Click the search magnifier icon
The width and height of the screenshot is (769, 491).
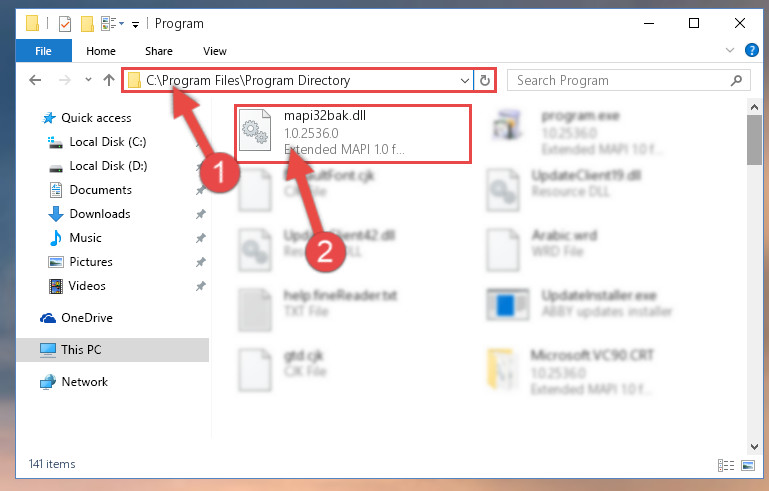pos(736,80)
